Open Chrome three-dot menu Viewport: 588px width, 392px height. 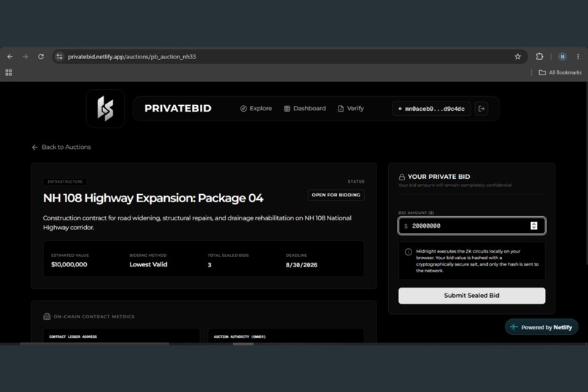(578, 57)
